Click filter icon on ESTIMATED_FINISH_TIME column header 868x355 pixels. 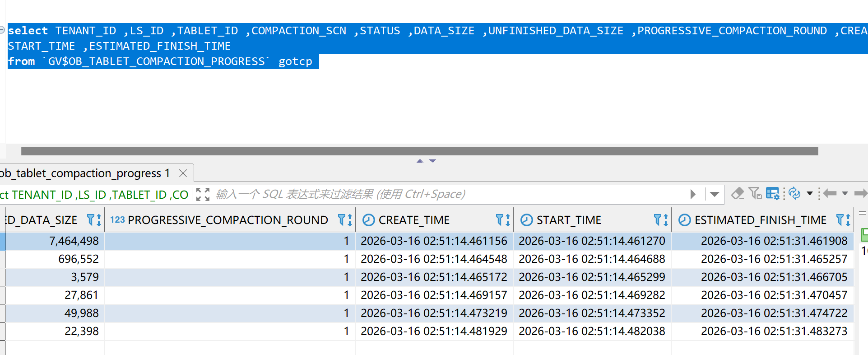840,220
